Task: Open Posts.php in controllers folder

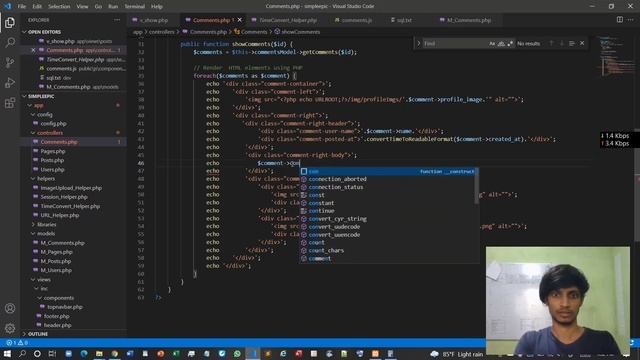Action: pos(52,160)
